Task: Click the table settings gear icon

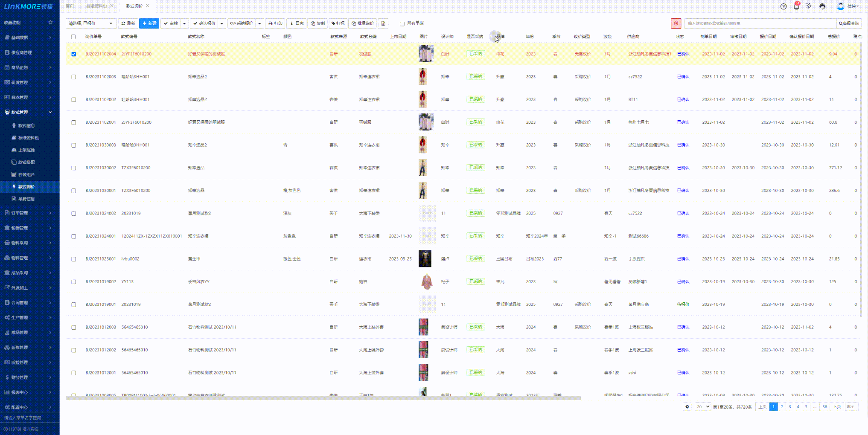Action: [x=687, y=407]
